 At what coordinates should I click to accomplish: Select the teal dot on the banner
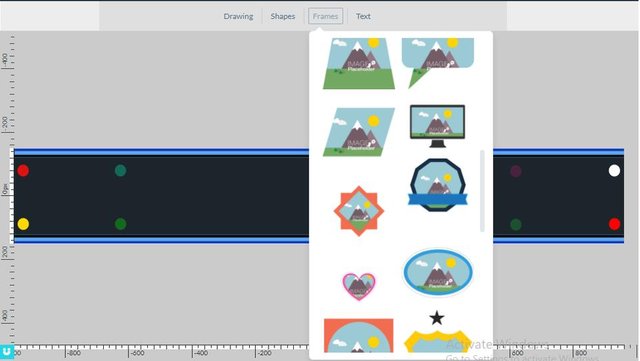(x=120, y=170)
